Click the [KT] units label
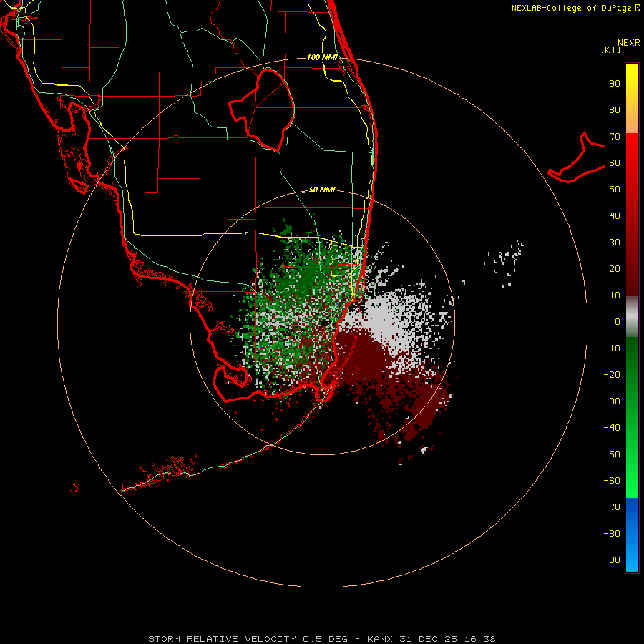 (x=610, y=49)
